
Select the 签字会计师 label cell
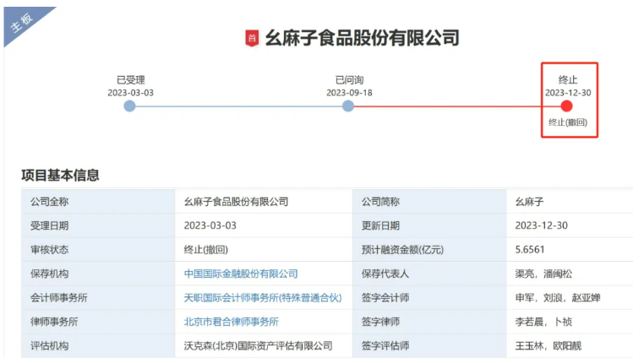point(429,298)
